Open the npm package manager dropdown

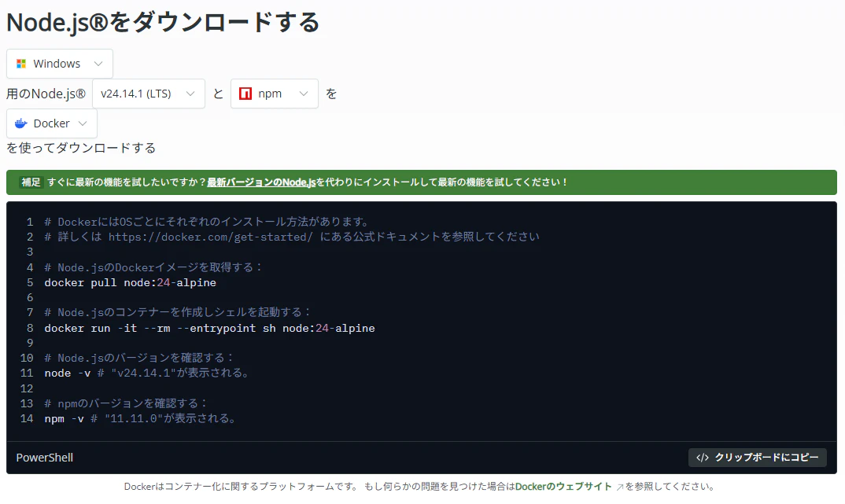click(275, 94)
